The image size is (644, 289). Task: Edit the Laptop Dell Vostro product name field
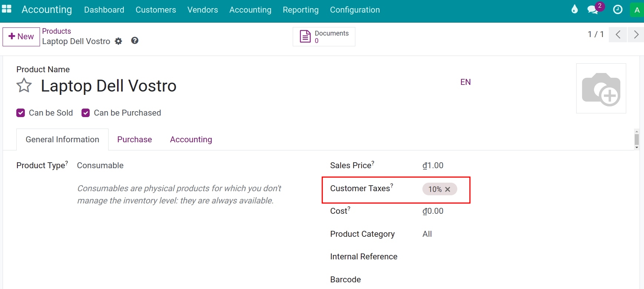[109, 86]
